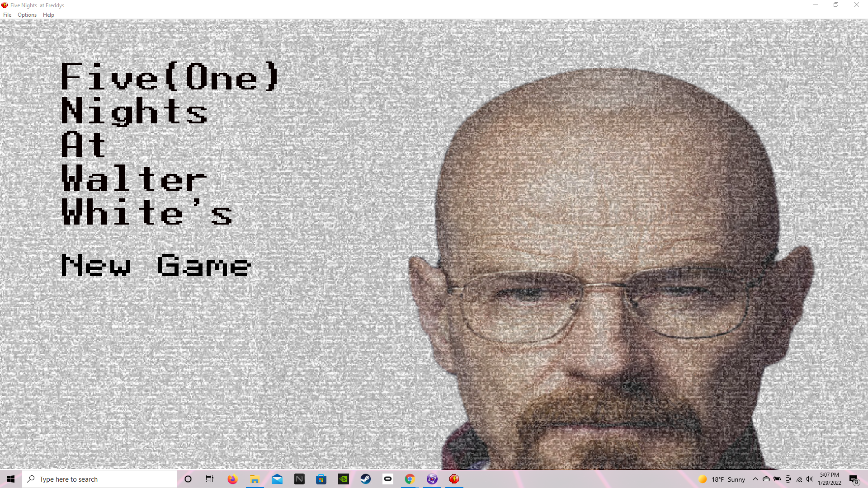Open the Help menu
868x488 pixels.
point(48,14)
